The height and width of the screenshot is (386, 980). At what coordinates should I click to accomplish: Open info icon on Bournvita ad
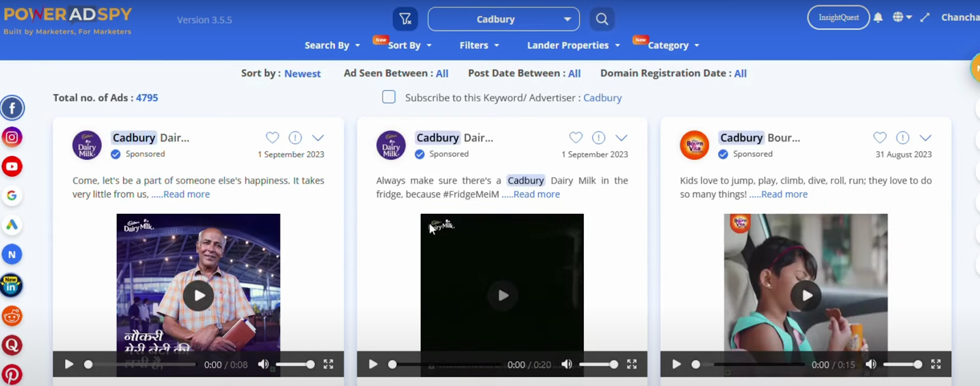click(x=902, y=137)
